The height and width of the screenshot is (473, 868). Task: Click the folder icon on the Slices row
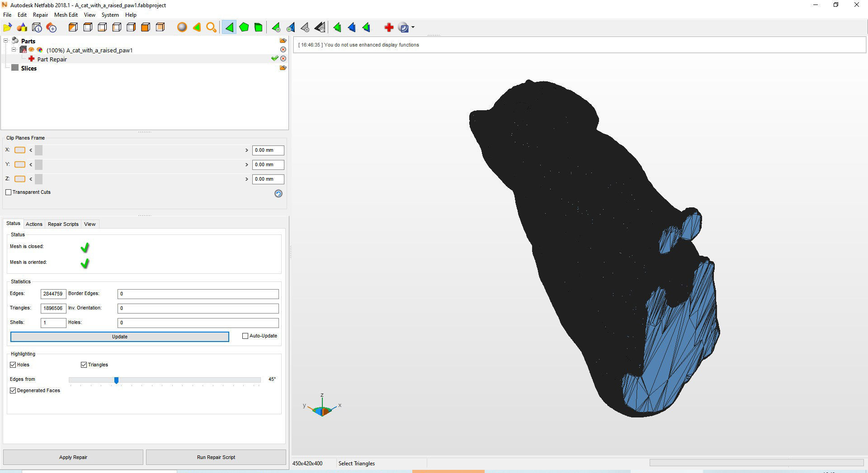pos(283,68)
